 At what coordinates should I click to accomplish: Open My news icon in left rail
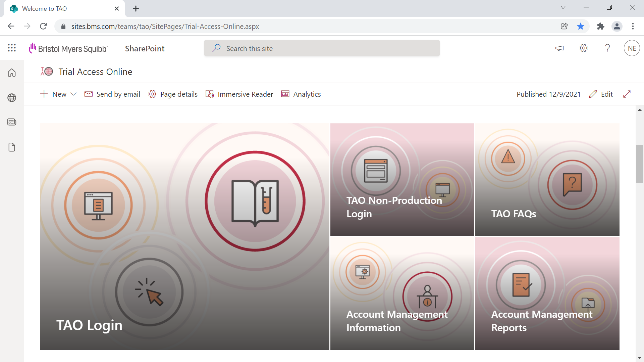point(12,122)
